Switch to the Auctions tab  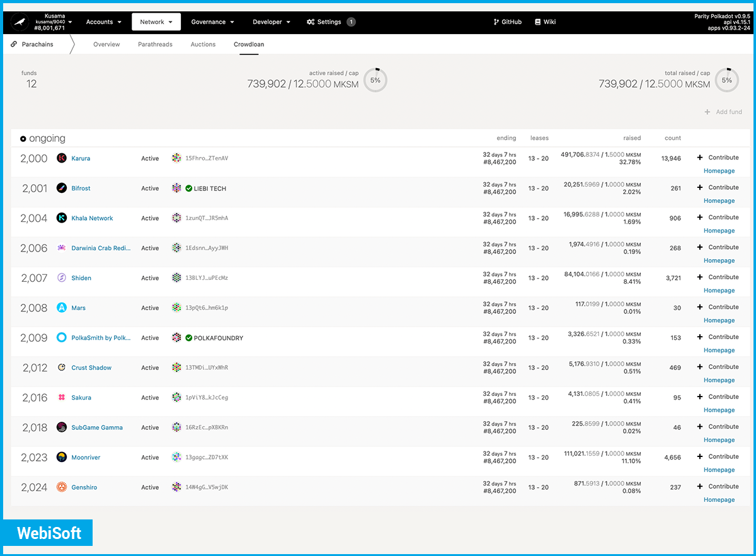click(203, 45)
